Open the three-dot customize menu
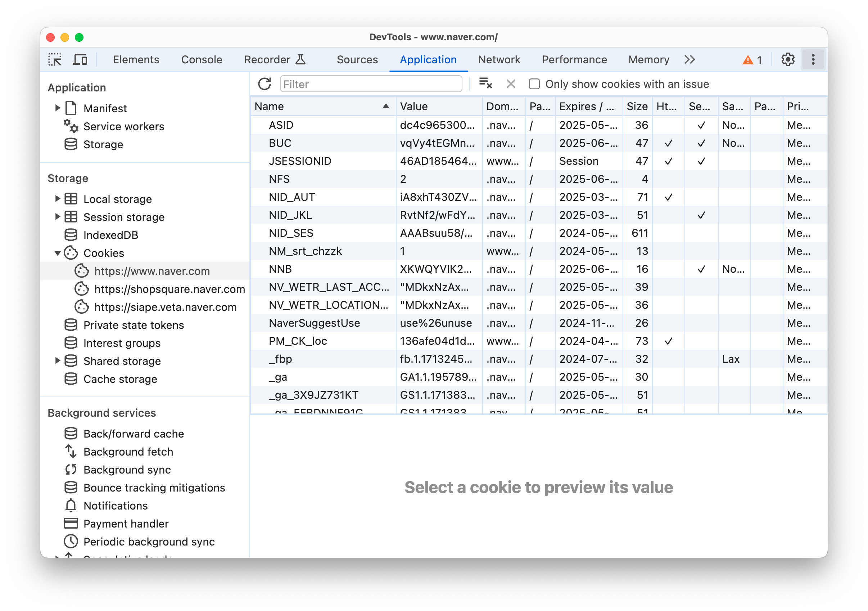The image size is (868, 611). (813, 60)
